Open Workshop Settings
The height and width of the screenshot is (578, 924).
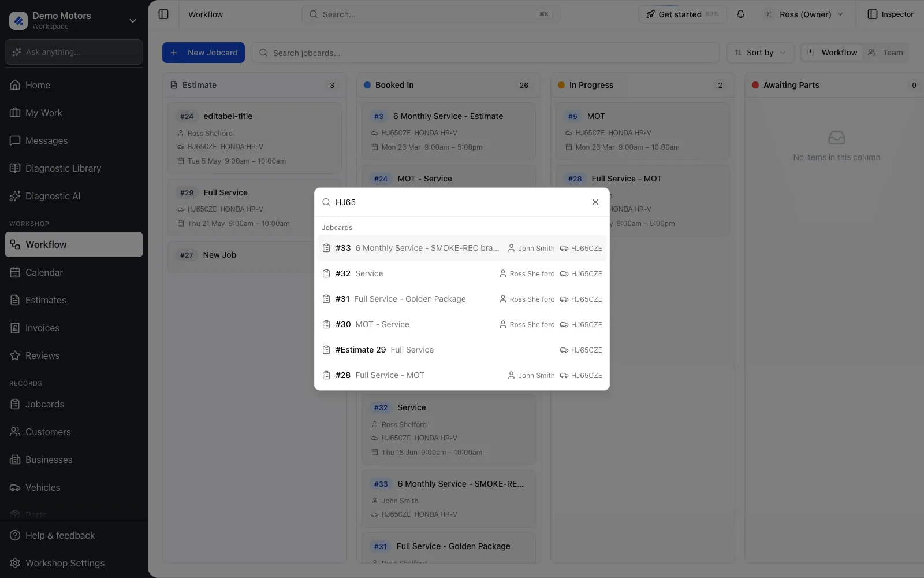74,563
